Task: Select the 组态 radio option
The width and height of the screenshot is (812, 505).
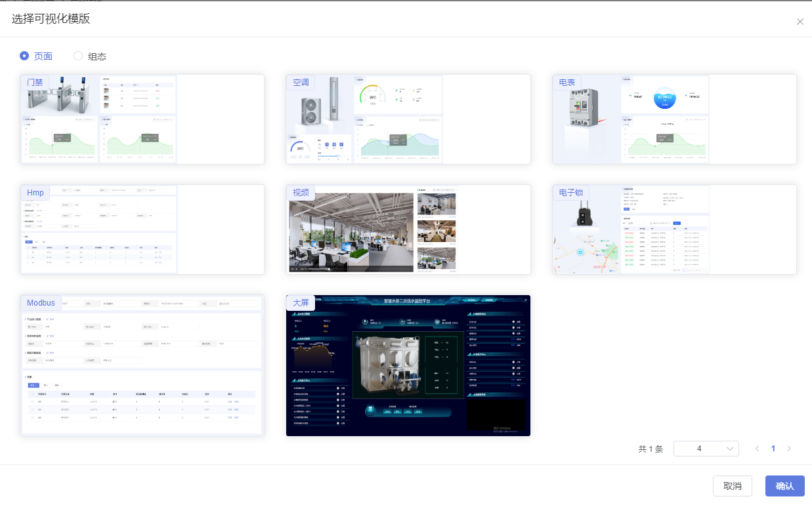Action: [78, 56]
